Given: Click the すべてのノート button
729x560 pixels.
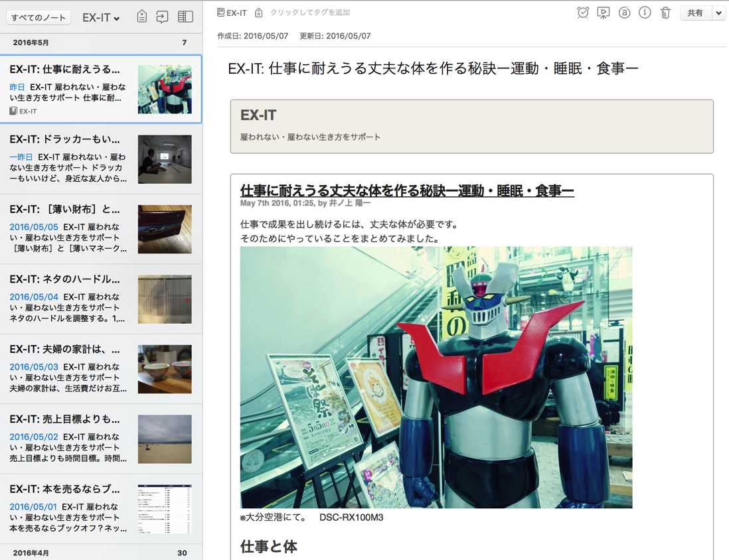Looking at the screenshot, I should click(39, 18).
